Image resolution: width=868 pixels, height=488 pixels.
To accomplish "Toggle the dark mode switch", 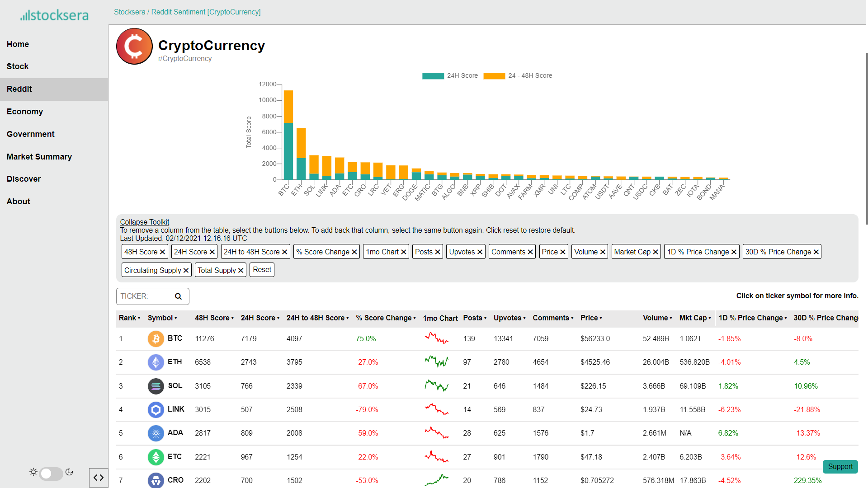I will pyautogui.click(x=51, y=473).
